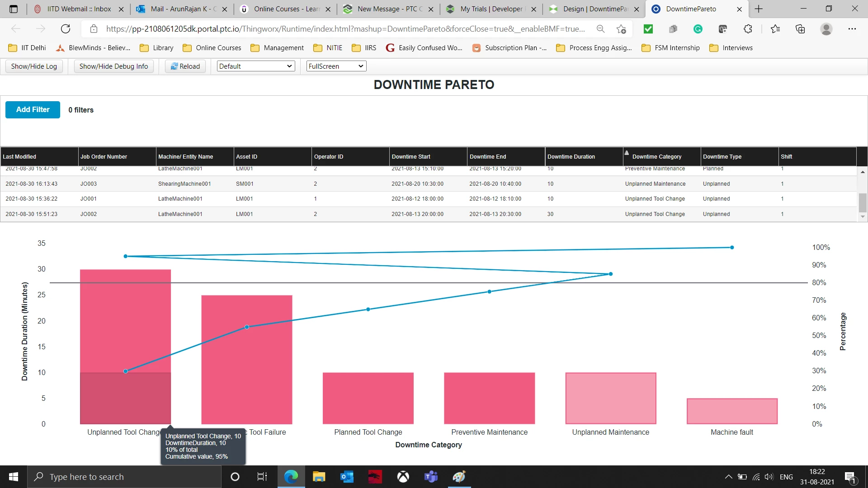Click the browser refresh icon

pyautogui.click(x=66, y=29)
